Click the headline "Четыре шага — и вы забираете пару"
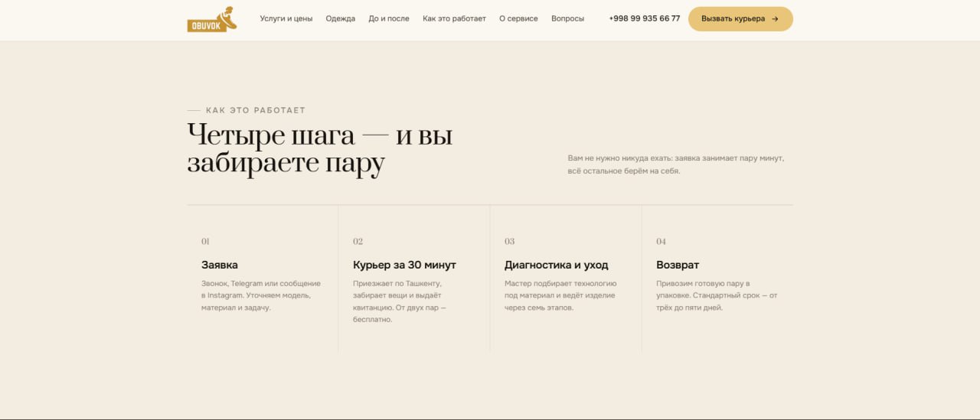The width and height of the screenshot is (980, 420). point(320,149)
